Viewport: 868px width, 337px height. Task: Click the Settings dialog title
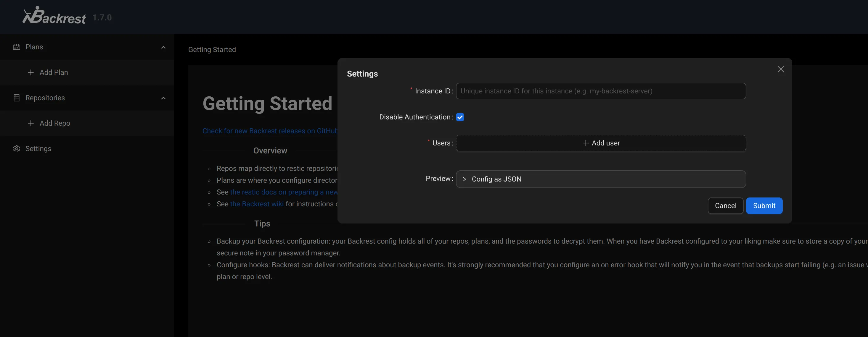[362, 74]
